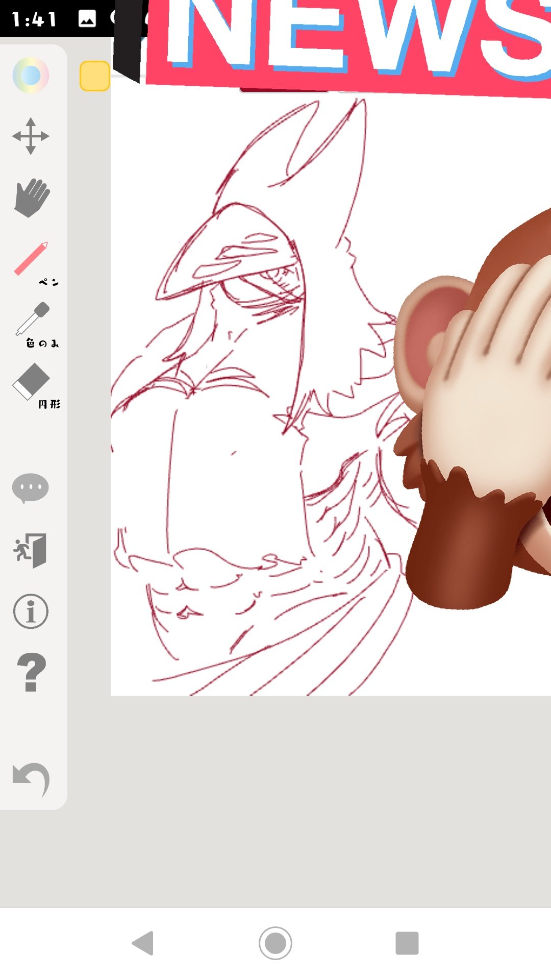
Task: Tap the 1:41 clock in status bar
Action: [34, 19]
